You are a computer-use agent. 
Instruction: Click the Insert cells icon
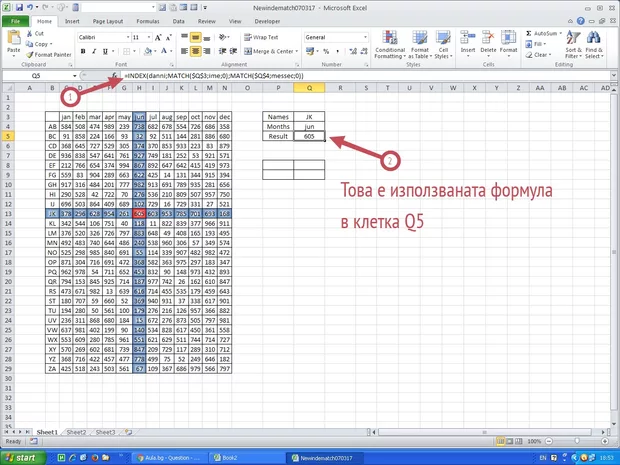pyautogui.click(x=468, y=38)
